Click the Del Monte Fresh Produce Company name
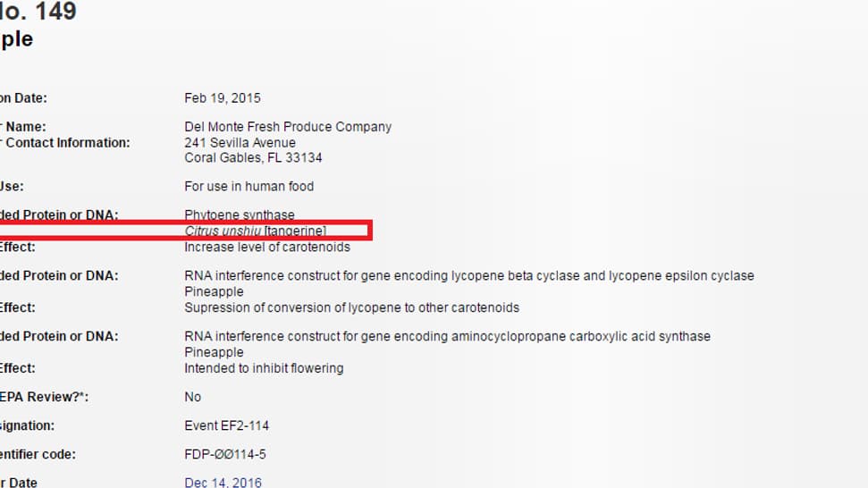The height and width of the screenshot is (488, 868). coord(288,127)
